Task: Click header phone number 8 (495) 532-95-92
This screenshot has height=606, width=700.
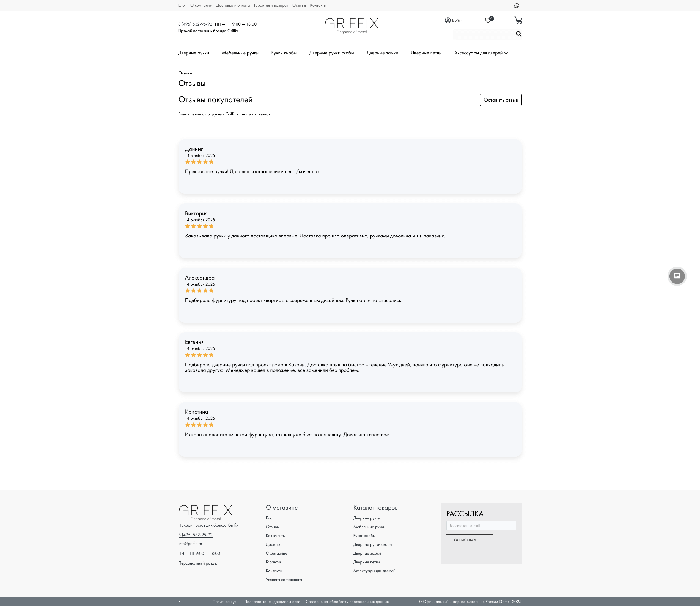Action: [x=195, y=24]
